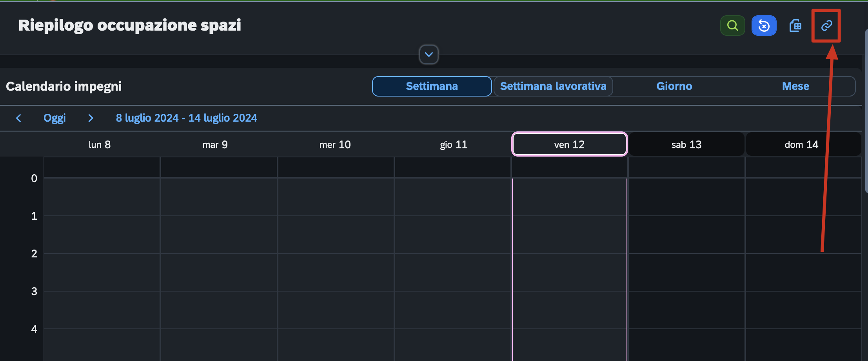The image size is (868, 361).
Task: Click the link chain icon
Action: pos(826,26)
